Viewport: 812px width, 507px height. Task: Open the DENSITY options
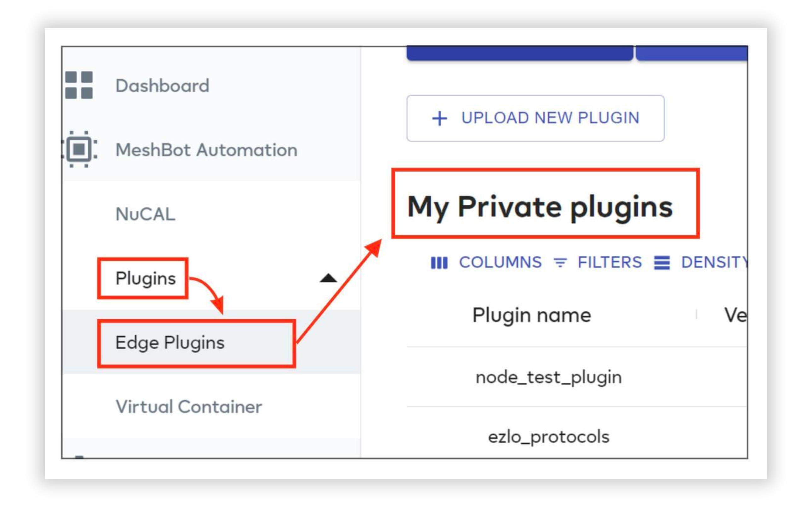coord(700,263)
